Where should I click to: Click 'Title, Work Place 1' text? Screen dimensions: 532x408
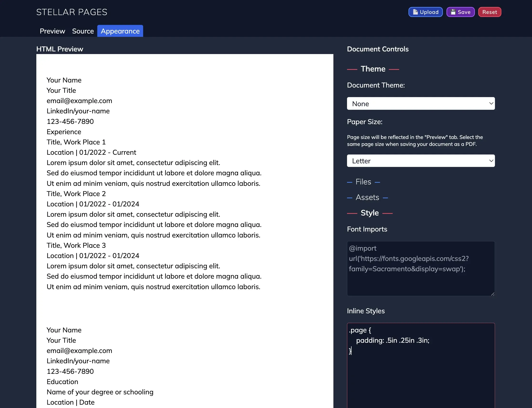[76, 142]
